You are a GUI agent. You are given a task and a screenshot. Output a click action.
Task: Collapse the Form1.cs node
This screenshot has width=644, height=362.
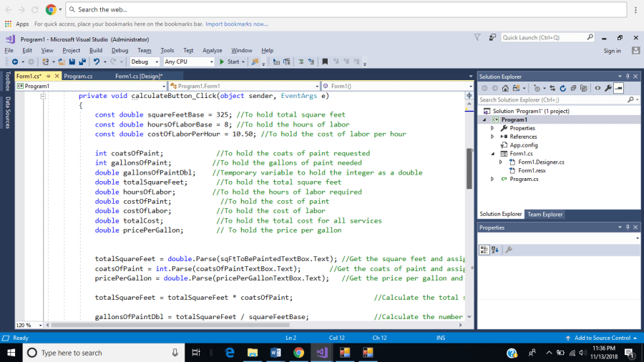[x=493, y=154]
